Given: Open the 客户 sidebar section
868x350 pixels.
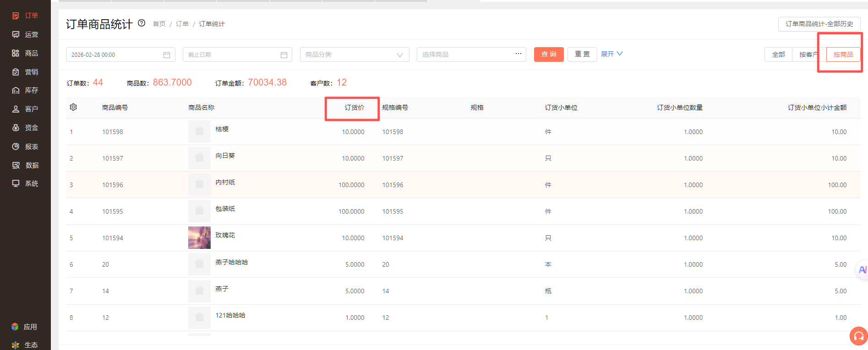Looking at the screenshot, I should click(25, 109).
